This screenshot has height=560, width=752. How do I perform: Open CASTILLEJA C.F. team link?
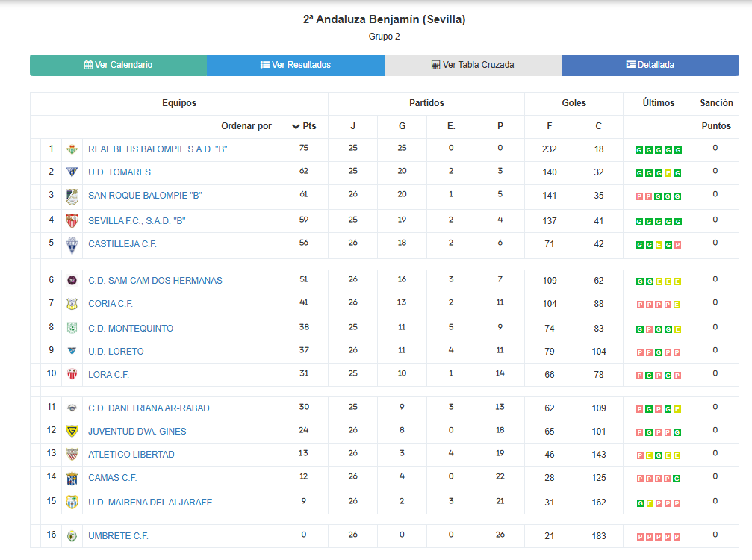pyautogui.click(x=122, y=244)
